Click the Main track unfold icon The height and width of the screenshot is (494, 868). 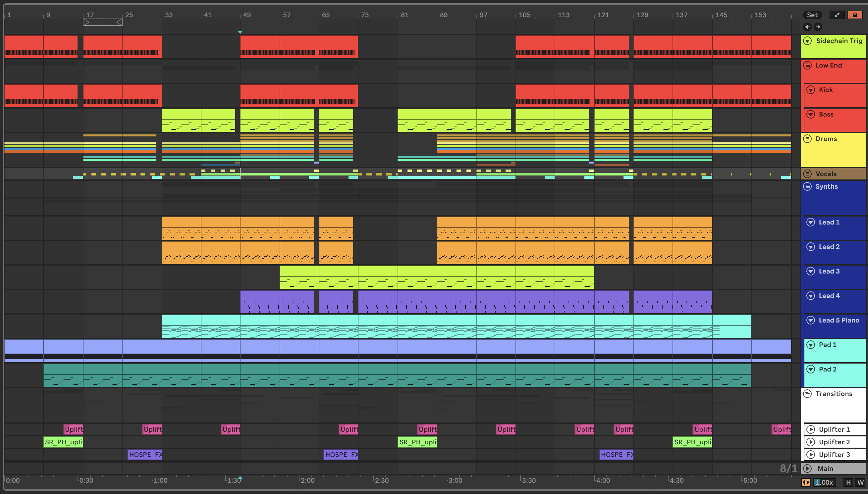[808, 468]
